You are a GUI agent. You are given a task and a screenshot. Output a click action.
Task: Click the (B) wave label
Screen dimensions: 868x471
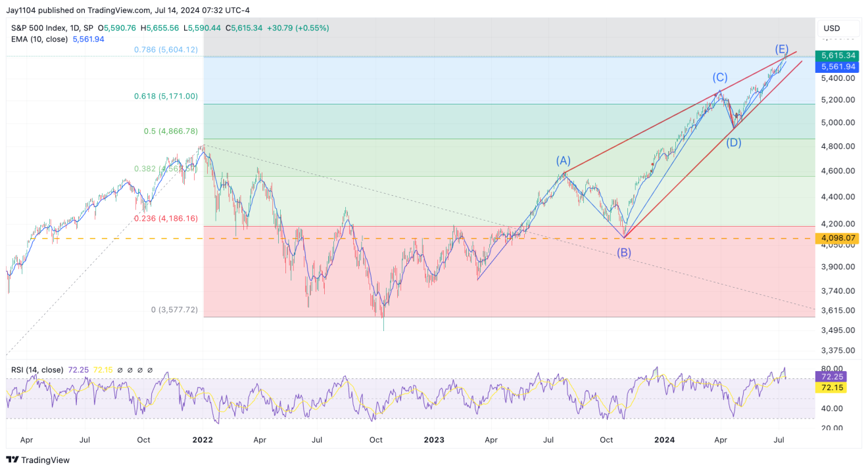pos(623,252)
